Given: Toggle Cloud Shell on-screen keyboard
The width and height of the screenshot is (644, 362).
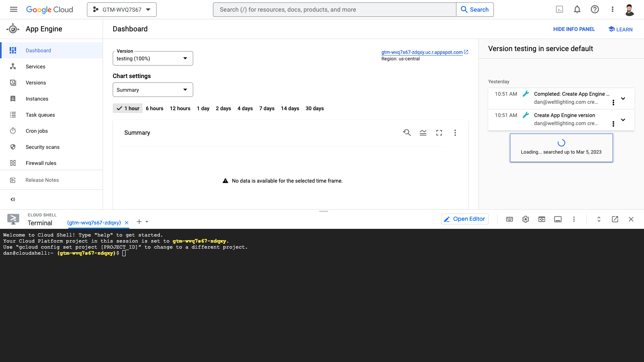Looking at the screenshot, I should click(x=510, y=219).
